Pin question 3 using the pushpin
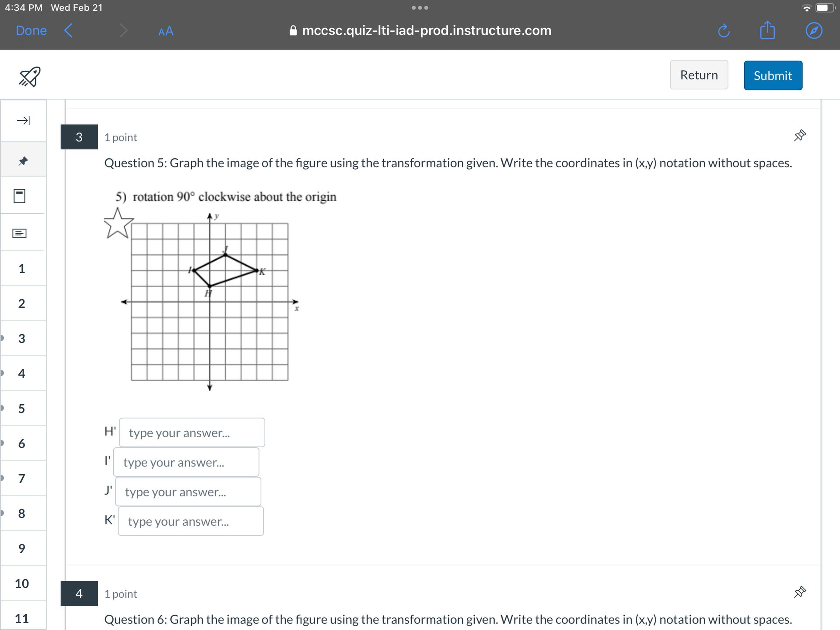The width and height of the screenshot is (840, 630). pyautogui.click(x=800, y=136)
